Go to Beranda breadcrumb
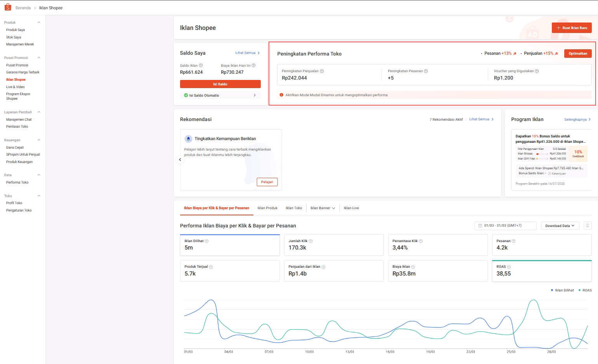598x364 pixels. 23,8
